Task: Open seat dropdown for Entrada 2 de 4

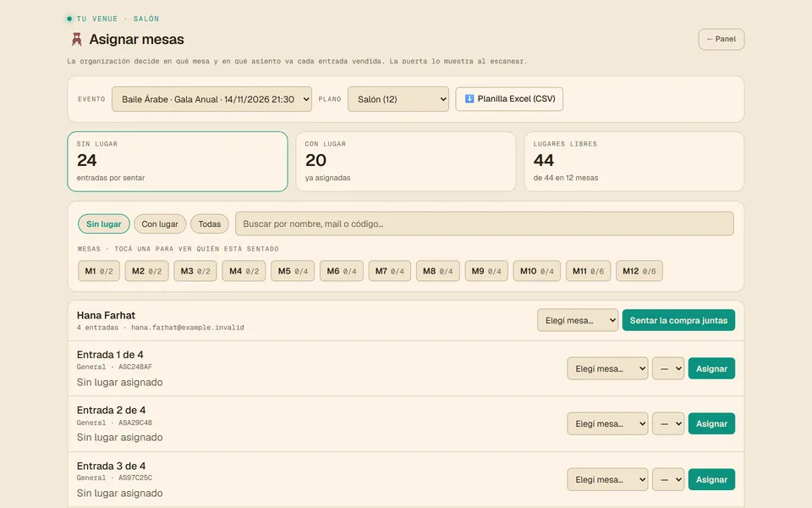Action: [x=668, y=424]
